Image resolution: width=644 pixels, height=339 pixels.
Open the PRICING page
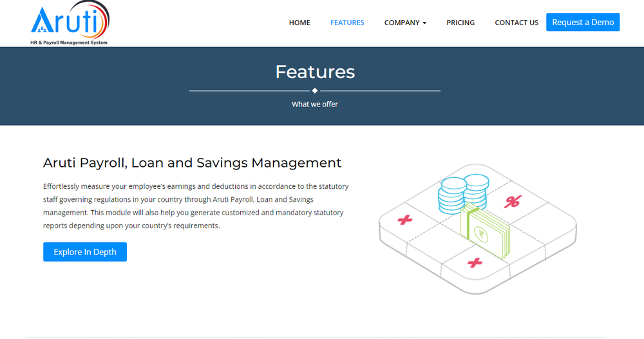coord(460,23)
